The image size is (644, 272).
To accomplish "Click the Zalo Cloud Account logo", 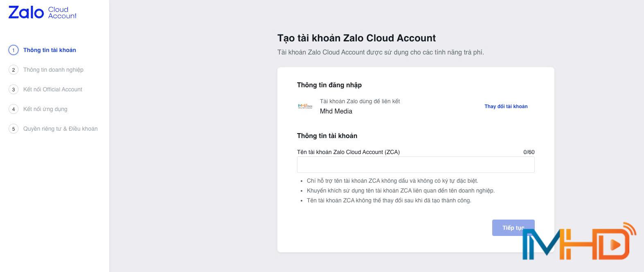I will pos(41,12).
